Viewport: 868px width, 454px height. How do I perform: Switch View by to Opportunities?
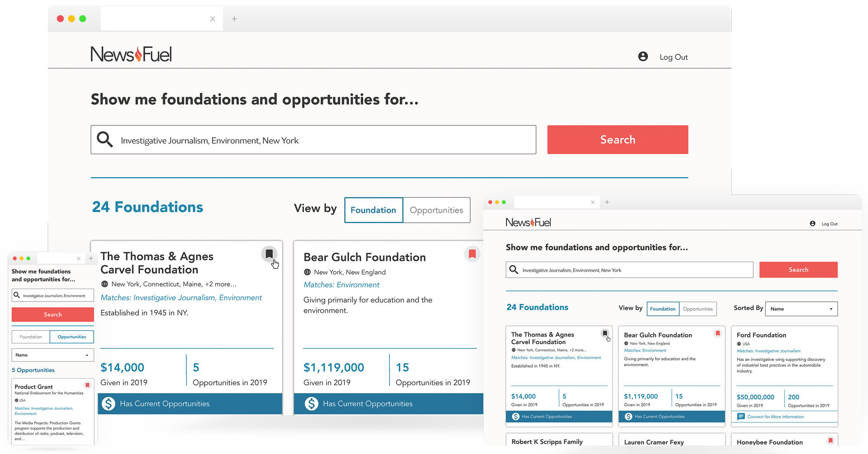(x=436, y=210)
